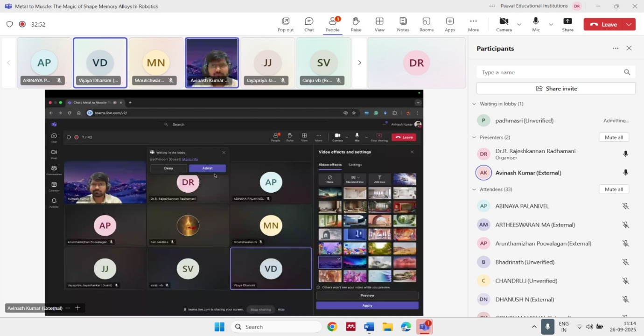The width and height of the screenshot is (644, 336).
Task: Toggle Avinash Kumar's microphone in participants
Action: pos(625,173)
